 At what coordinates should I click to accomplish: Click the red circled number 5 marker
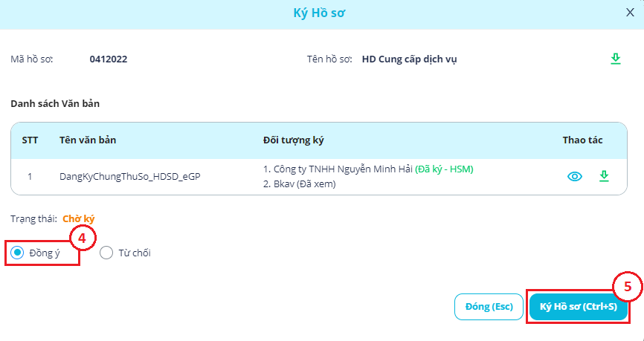point(627,285)
